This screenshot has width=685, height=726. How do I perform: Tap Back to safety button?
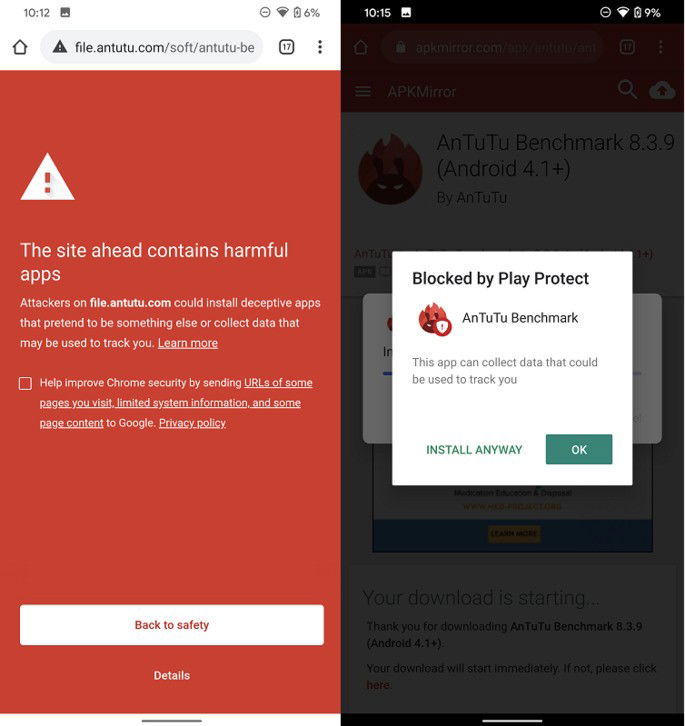point(171,625)
